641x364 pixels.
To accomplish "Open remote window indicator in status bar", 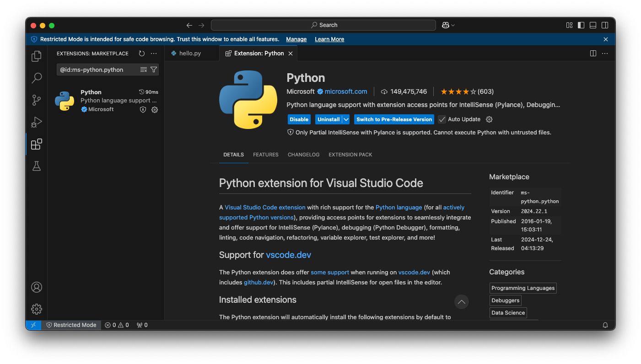I will (x=33, y=325).
